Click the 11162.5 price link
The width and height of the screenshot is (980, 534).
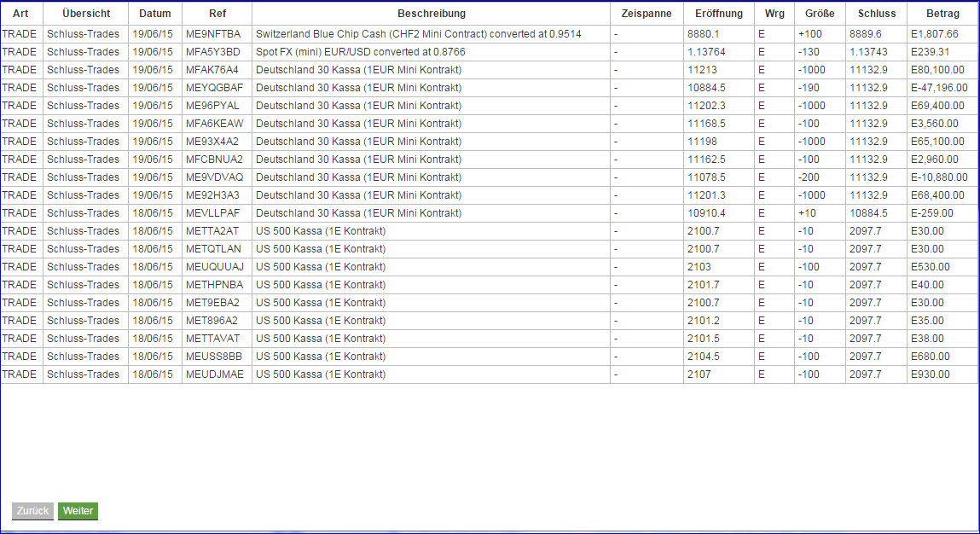click(x=701, y=160)
